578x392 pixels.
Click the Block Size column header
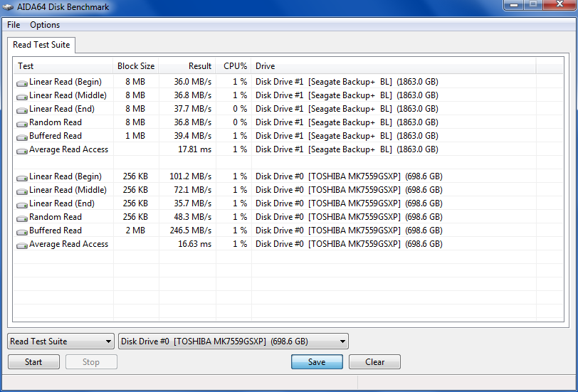point(136,66)
